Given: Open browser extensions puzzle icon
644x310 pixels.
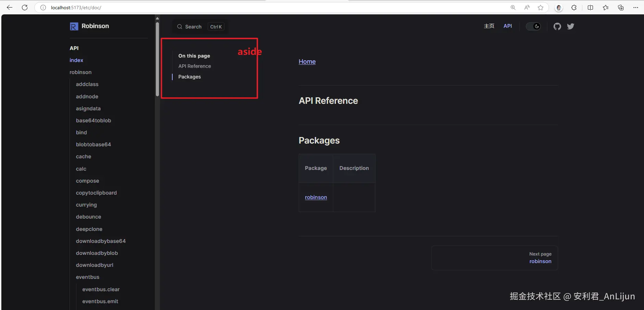Looking at the screenshot, I should click(574, 8).
